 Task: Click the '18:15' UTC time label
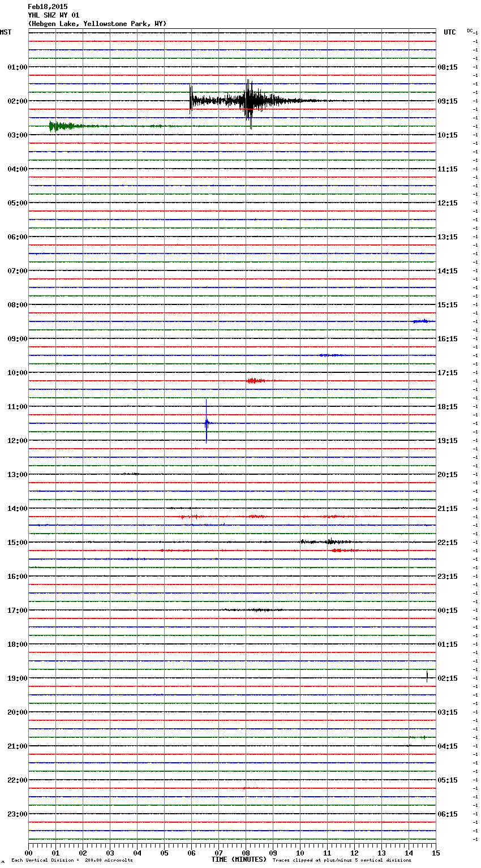[448, 407]
